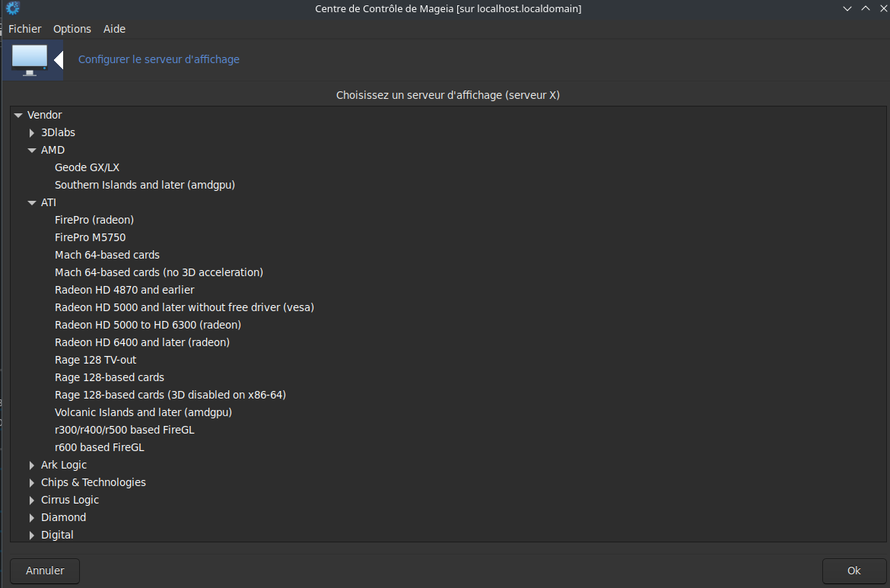Open the Aide menu
The image size is (890, 588).
click(114, 29)
